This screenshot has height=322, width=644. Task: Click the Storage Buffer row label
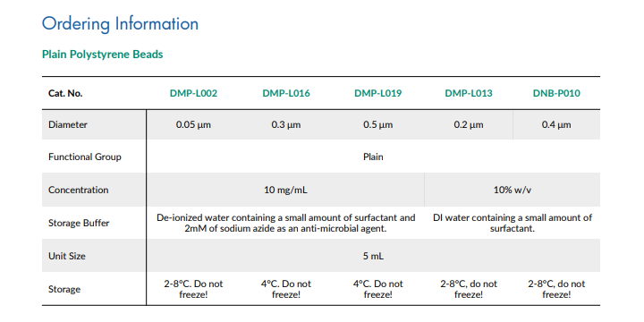79,224
